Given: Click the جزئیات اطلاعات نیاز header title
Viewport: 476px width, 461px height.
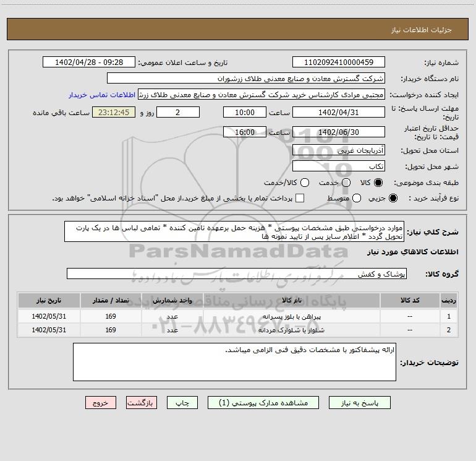Looking at the screenshot, I should (x=422, y=30).
